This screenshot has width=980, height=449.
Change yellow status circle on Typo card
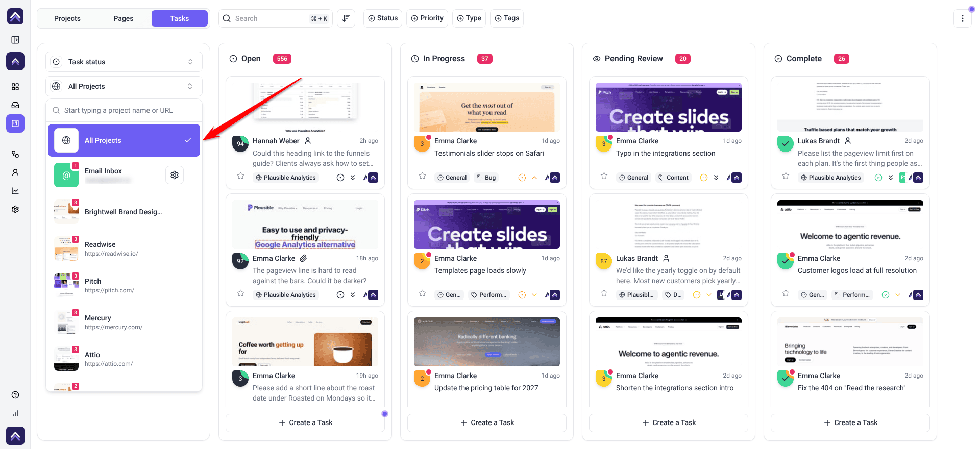704,178
